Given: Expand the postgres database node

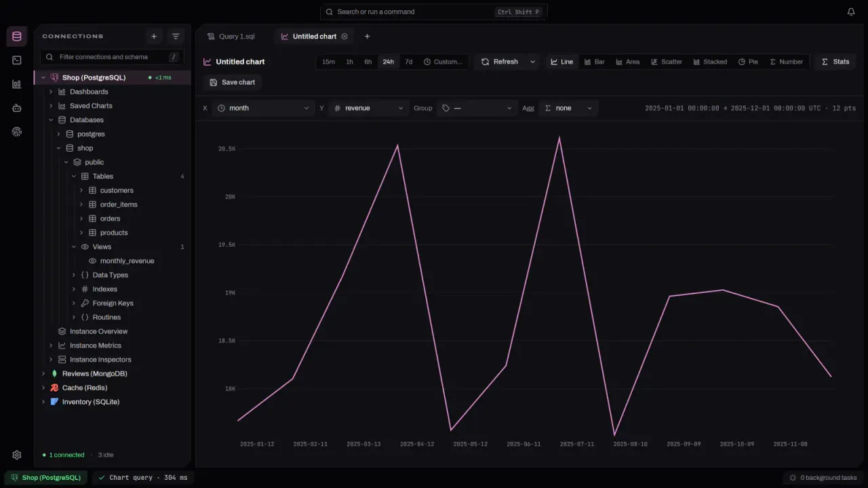Looking at the screenshot, I should click(x=58, y=134).
